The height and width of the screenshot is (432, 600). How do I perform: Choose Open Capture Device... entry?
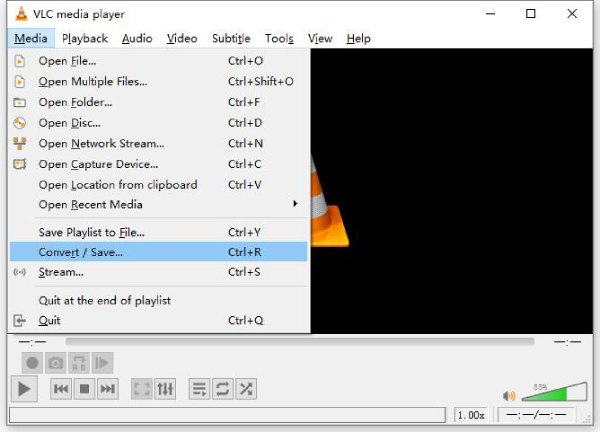(158, 164)
